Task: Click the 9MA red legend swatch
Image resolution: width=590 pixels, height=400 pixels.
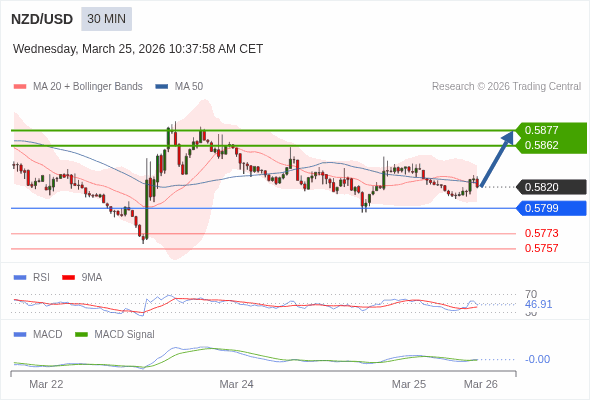Action: (x=68, y=278)
